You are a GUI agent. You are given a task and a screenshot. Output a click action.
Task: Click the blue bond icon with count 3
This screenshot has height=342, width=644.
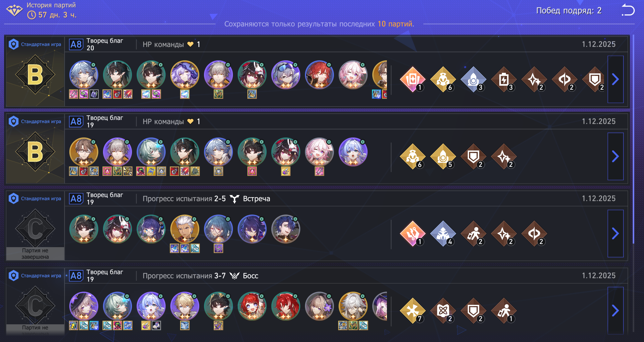coord(473,79)
